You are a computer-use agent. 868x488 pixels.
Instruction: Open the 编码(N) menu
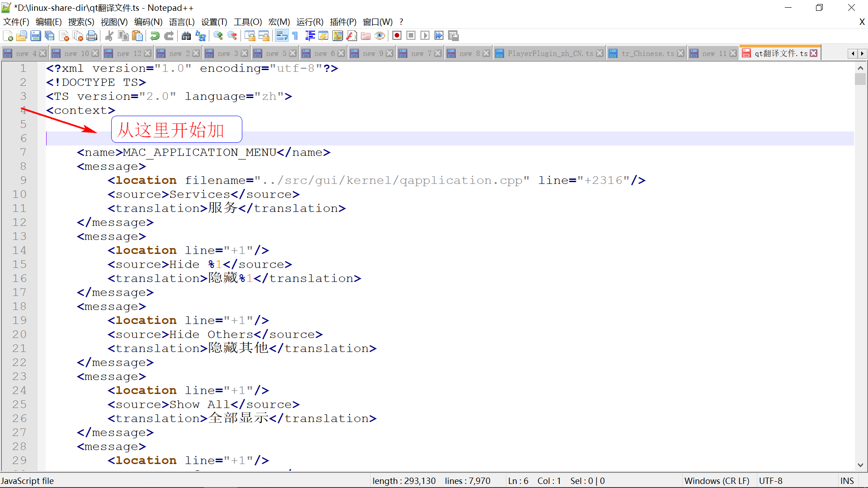[148, 22]
